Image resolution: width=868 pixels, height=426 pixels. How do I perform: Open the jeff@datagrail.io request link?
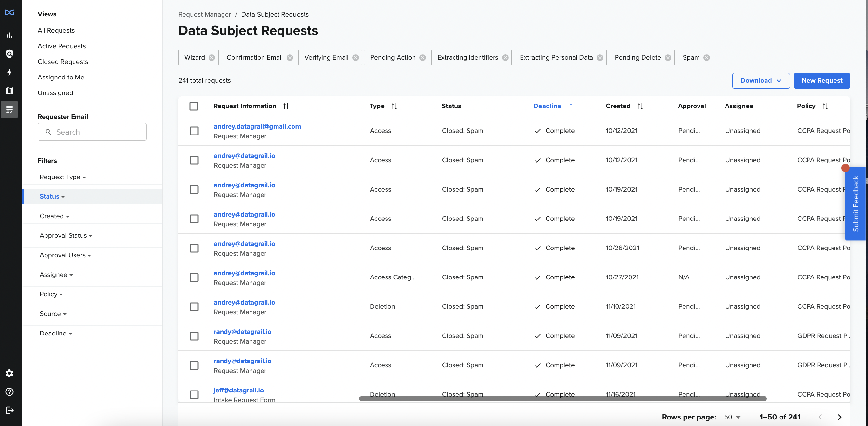pyautogui.click(x=238, y=390)
